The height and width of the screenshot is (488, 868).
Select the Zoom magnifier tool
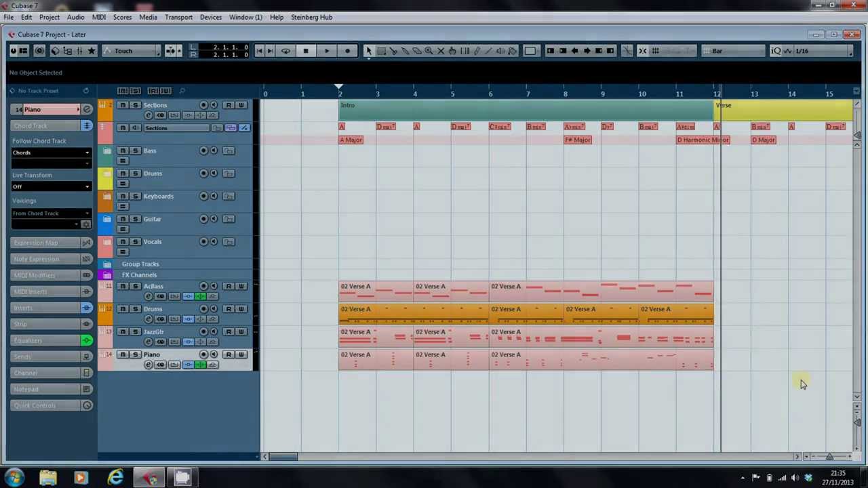429,51
